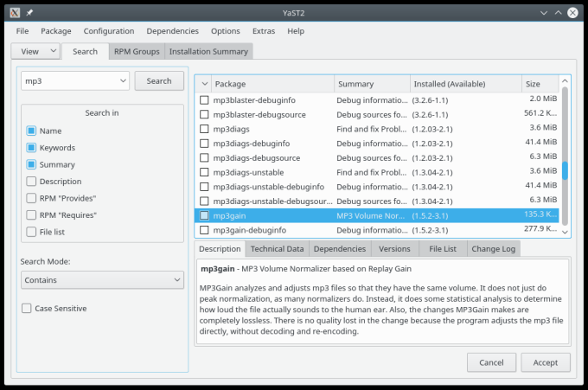Open the Change Log tab
Screen dimensions: 588x390
click(x=493, y=249)
